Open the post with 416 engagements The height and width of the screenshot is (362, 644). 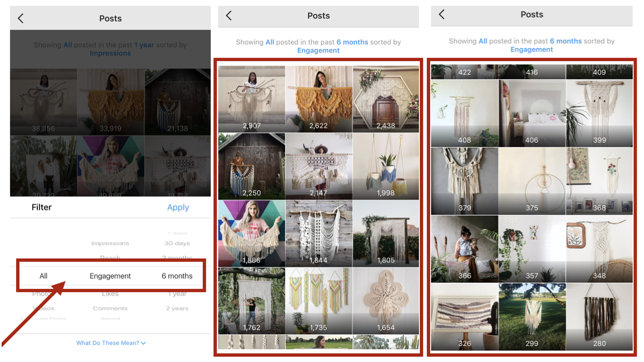click(x=532, y=72)
